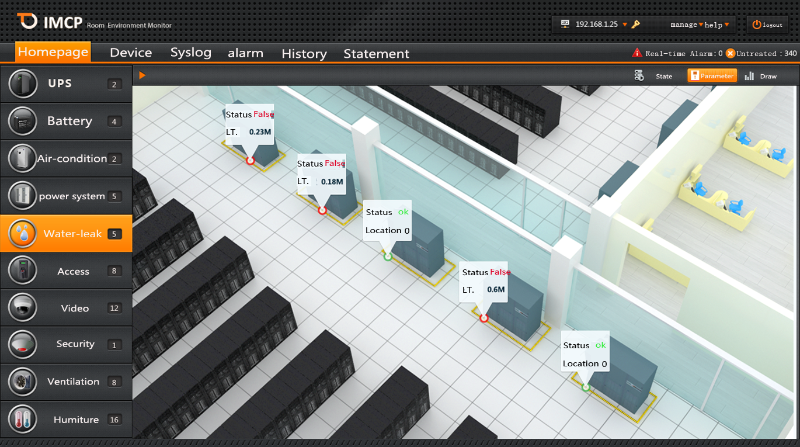The image size is (800, 447).
Task: Open the Video camera icon
Action: (21, 307)
